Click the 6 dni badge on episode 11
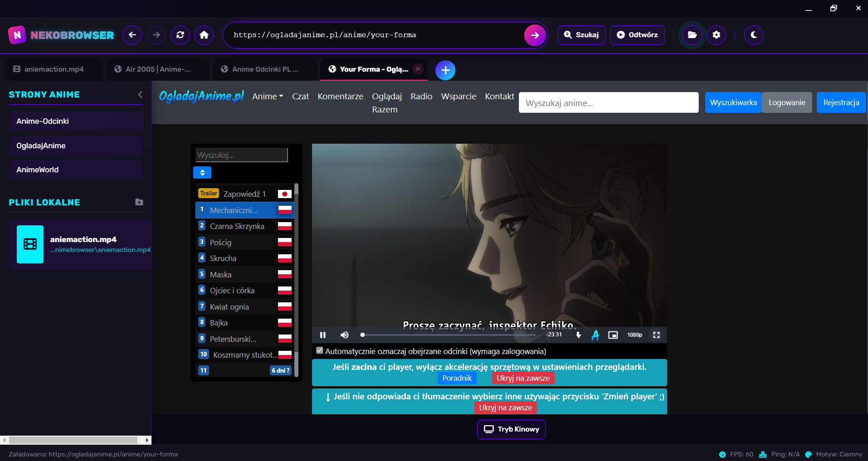 tap(281, 370)
